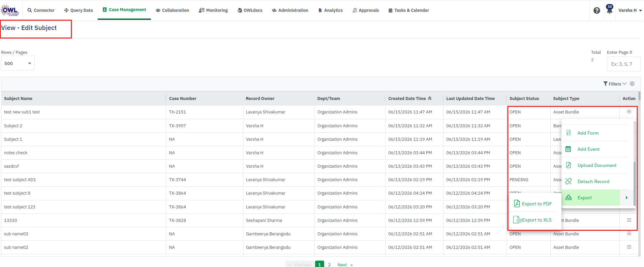Choose Add Form from the action menu
This screenshot has width=644, height=267.
click(x=588, y=133)
